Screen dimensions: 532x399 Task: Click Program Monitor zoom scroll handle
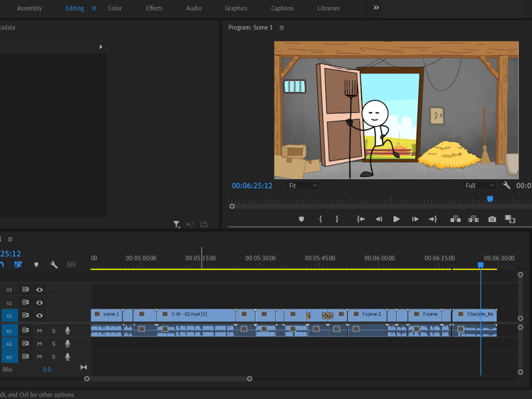[x=232, y=206]
